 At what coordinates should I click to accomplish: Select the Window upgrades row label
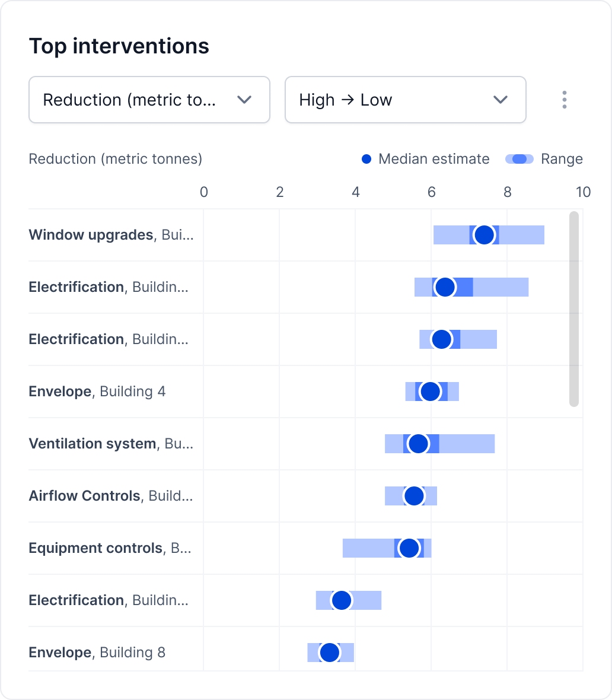coord(111,235)
